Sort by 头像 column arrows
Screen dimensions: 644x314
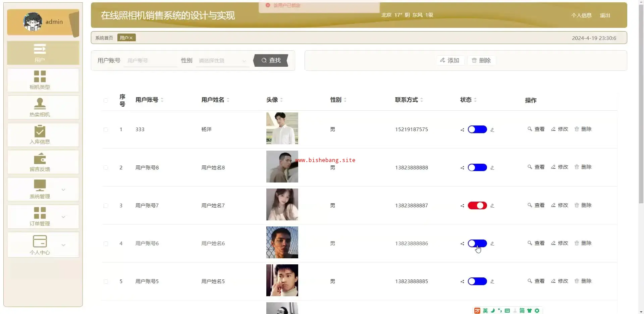point(281,100)
